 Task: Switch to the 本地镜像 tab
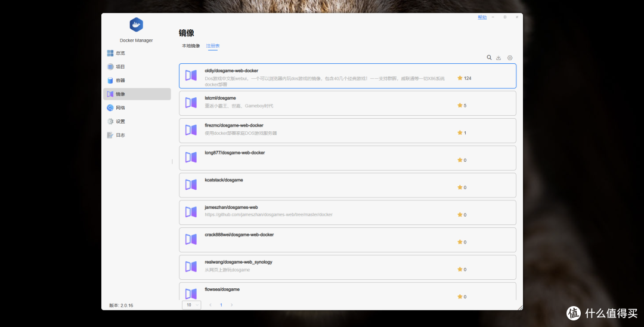(191, 45)
